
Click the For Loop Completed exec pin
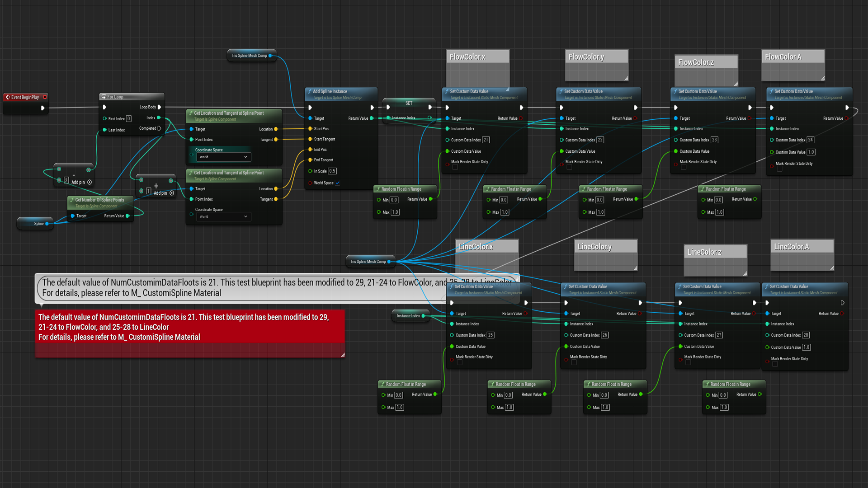(159, 128)
